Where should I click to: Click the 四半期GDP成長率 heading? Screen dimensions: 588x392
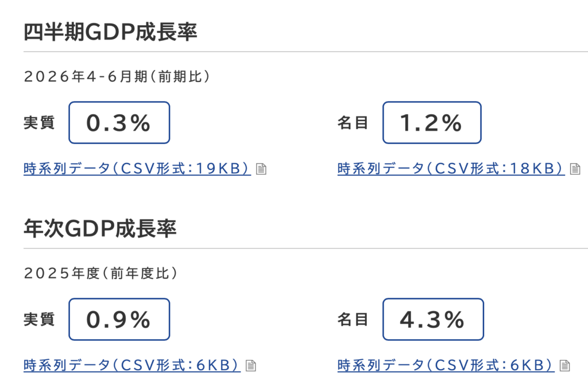(110, 32)
